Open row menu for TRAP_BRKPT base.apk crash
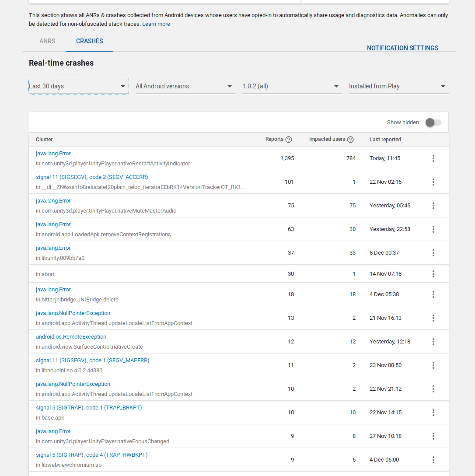Viewport: 475px width, 476px height. (433, 413)
